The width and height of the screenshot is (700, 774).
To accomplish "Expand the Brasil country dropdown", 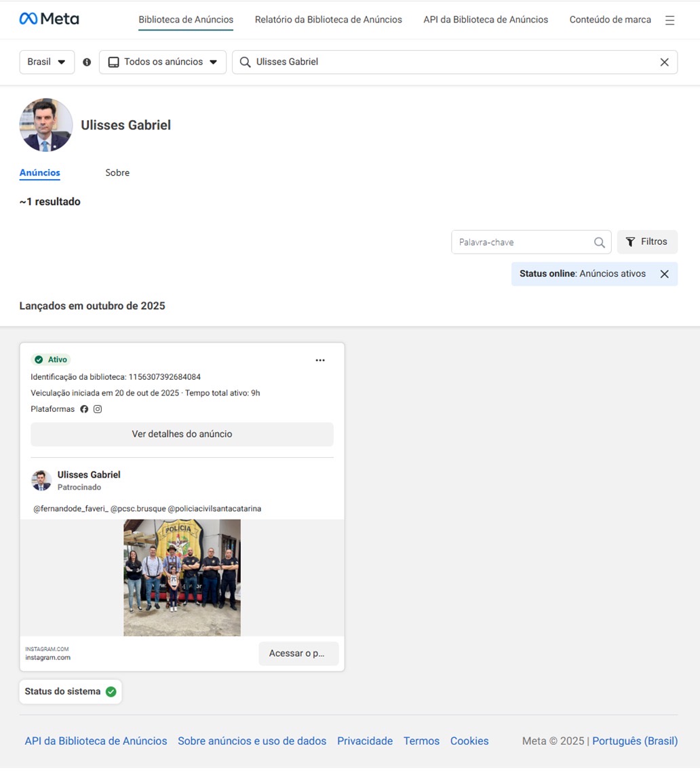I will click(x=47, y=62).
